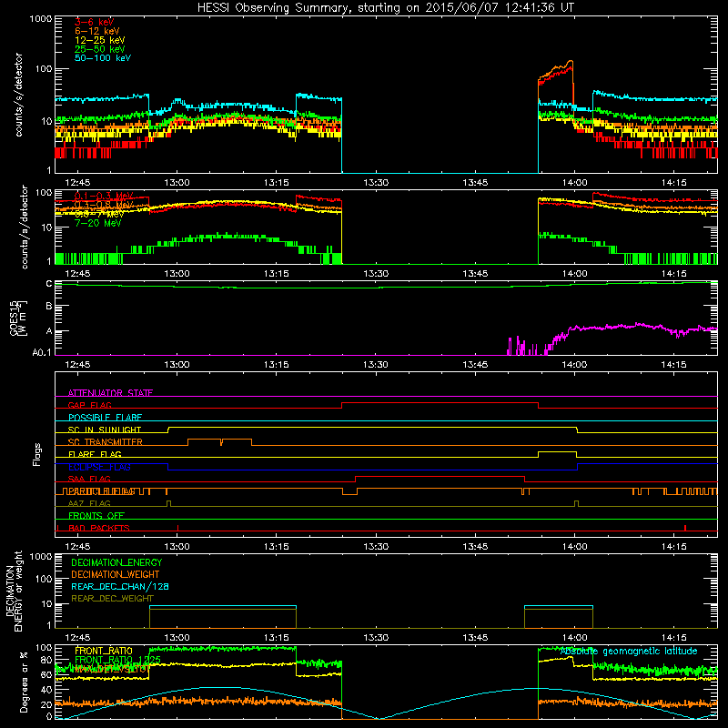Click the 25-50 keV legend entry
728x728 pixels.
(x=100, y=49)
